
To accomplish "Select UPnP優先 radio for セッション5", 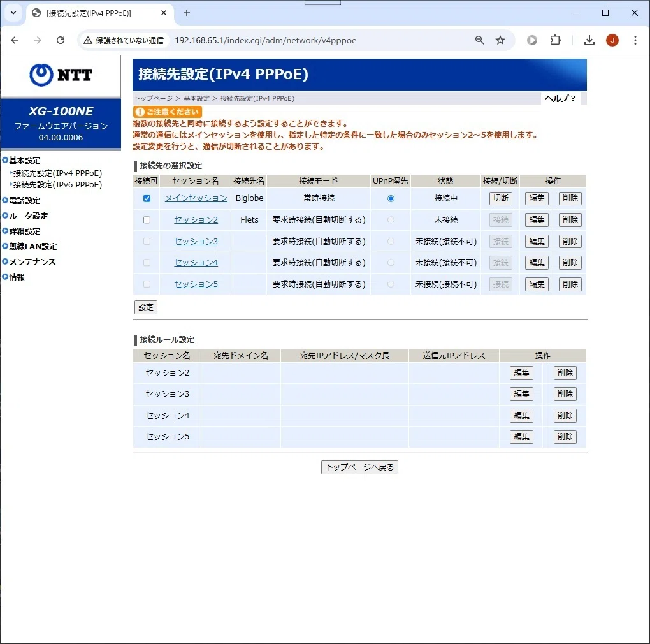I will pos(391,284).
